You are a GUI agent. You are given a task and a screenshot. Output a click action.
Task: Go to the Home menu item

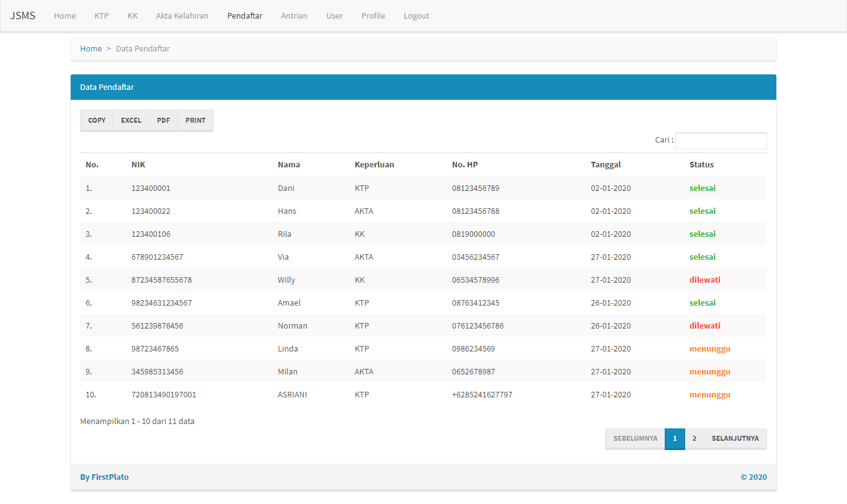click(65, 15)
